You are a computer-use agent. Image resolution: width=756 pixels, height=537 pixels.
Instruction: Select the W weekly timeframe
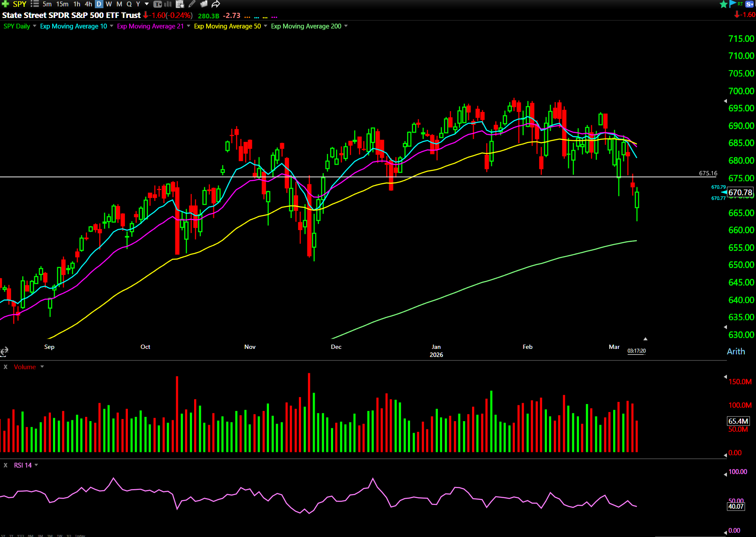pos(109,4)
